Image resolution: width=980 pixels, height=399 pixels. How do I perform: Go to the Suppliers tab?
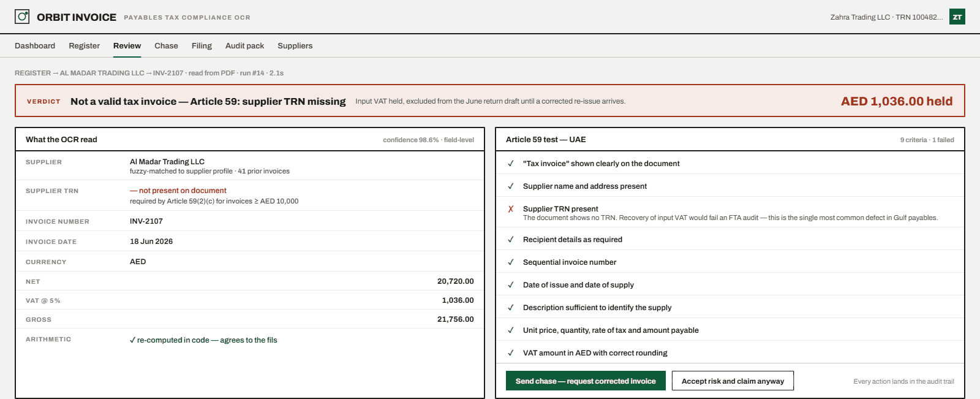pyautogui.click(x=295, y=46)
